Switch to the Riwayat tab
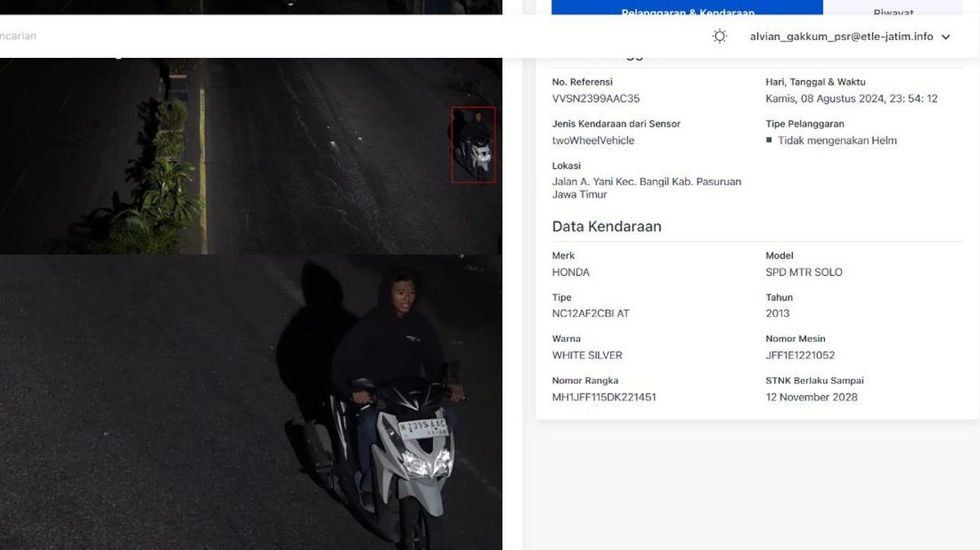The width and height of the screenshot is (980, 550). [x=893, y=13]
